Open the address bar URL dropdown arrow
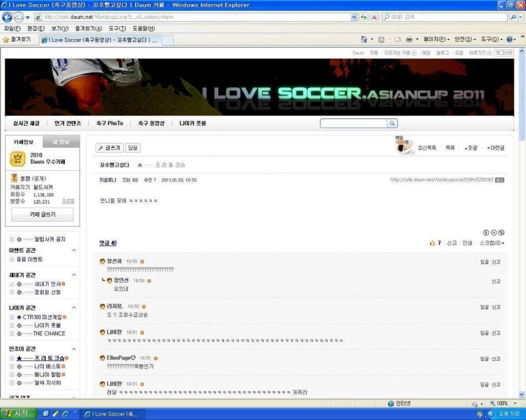Image resolution: width=526 pixels, height=420 pixels. point(353,17)
